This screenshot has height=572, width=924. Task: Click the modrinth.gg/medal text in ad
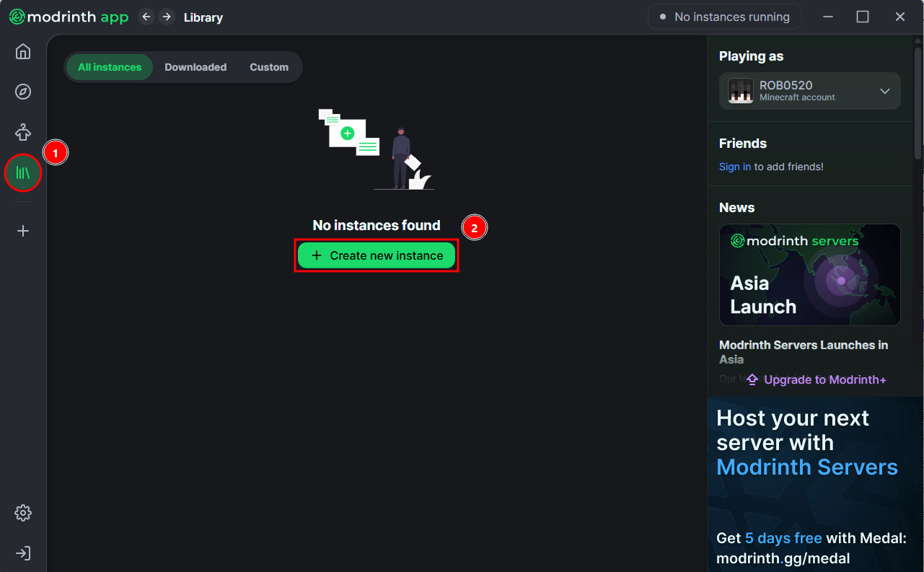coord(783,558)
